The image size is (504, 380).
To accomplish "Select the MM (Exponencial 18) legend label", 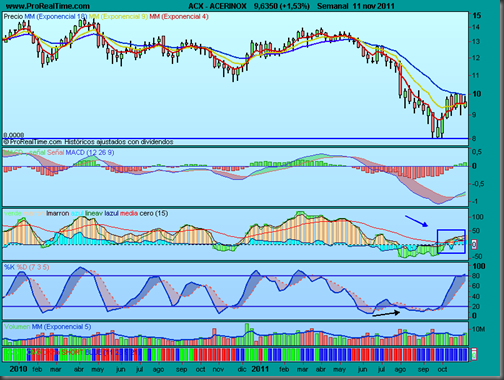I will [x=55, y=16].
